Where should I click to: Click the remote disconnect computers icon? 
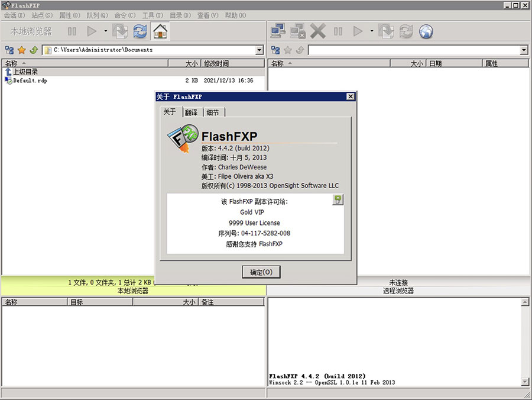click(298, 31)
